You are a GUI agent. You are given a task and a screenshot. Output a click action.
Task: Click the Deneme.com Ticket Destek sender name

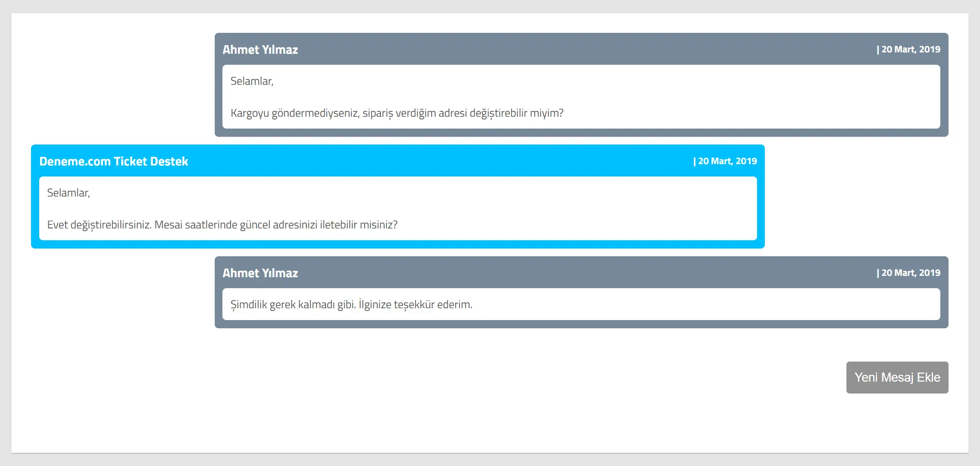click(113, 161)
